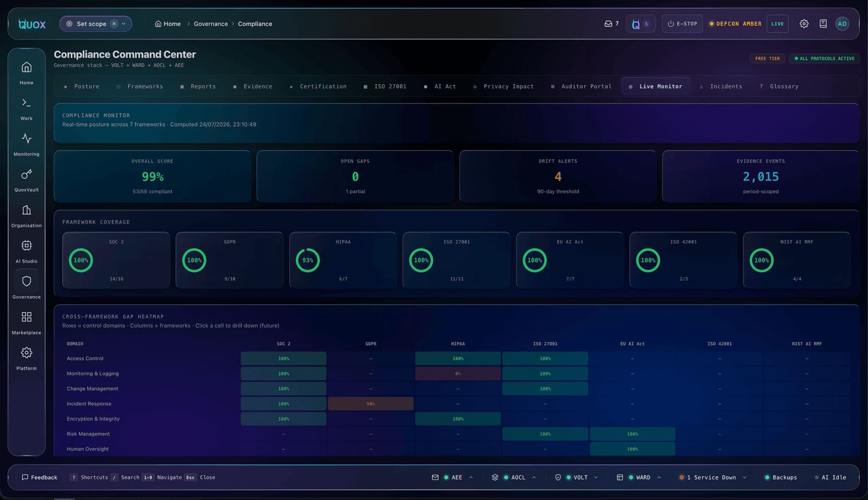
Task: Open the Glossary tab
Action: (x=779, y=86)
